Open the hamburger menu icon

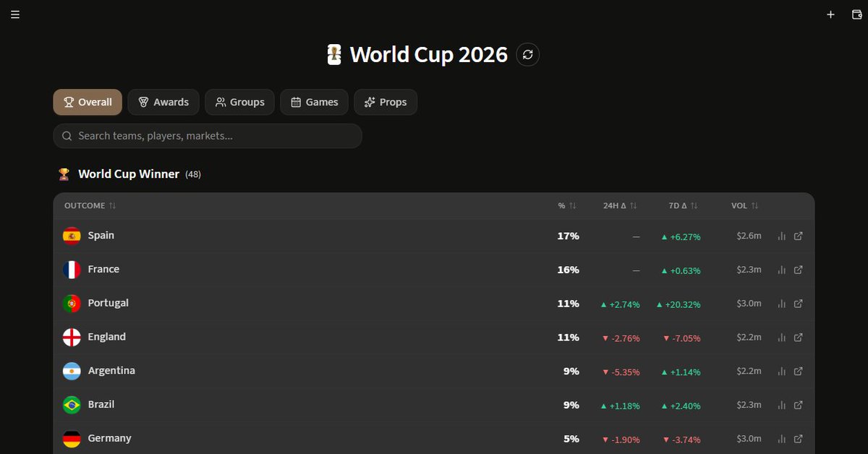tap(15, 14)
